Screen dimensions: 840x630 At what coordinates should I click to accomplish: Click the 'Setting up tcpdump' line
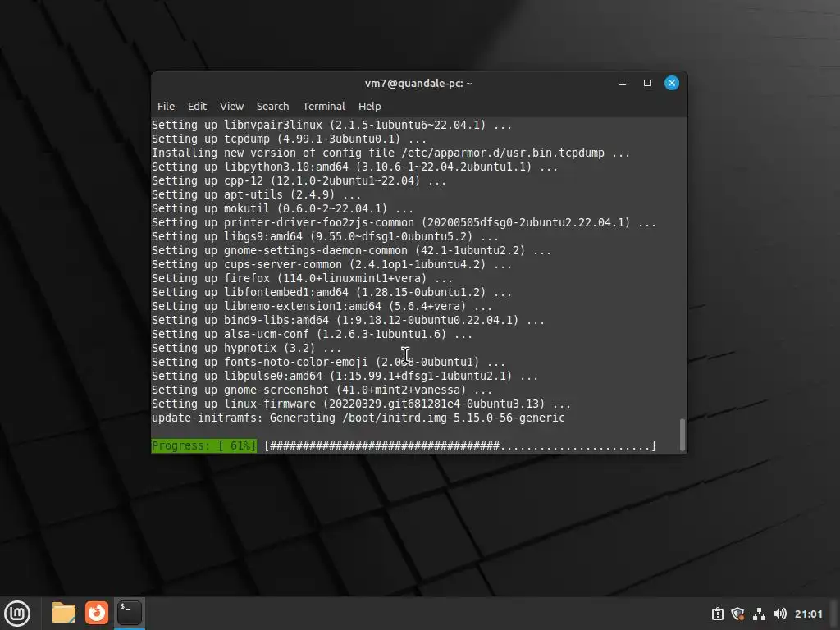pyautogui.click(x=289, y=139)
